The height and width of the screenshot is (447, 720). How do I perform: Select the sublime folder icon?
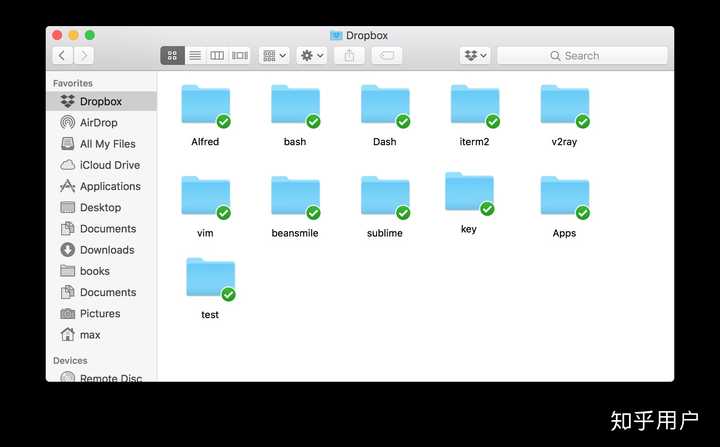coord(385,197)
